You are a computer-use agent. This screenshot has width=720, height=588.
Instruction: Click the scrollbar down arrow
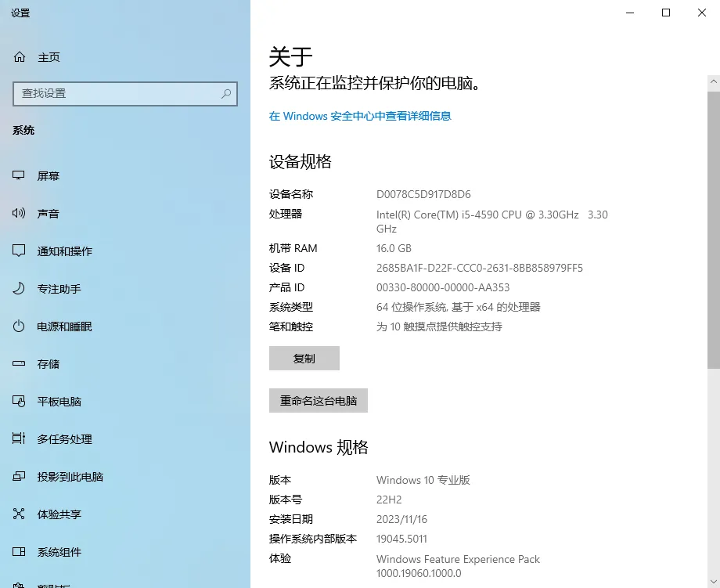[x=713, y=582]
